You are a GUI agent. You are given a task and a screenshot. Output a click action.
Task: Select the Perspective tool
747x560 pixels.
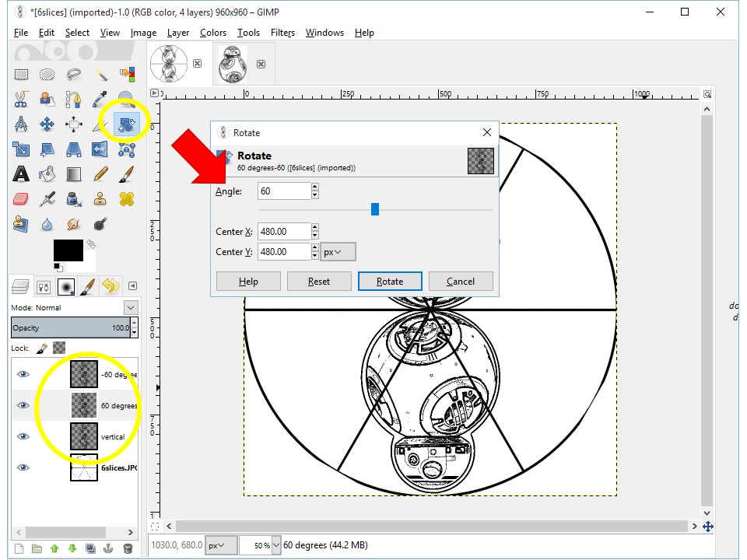click(73, 149)
